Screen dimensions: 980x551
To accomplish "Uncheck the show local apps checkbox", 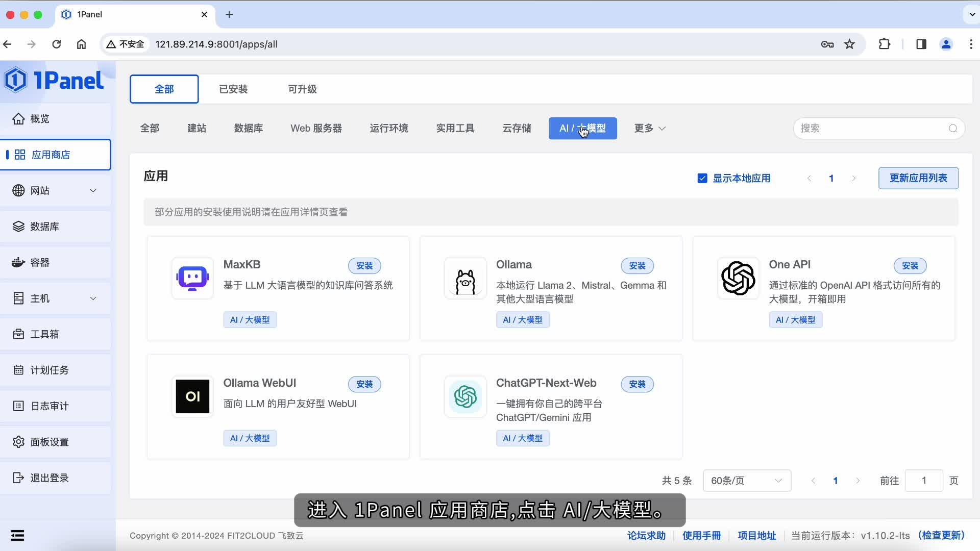I will pos(702,178).
